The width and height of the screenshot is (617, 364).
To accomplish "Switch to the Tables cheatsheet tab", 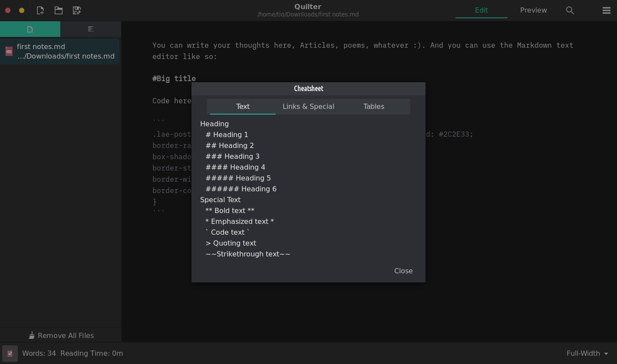I will [x=373, y=107].
